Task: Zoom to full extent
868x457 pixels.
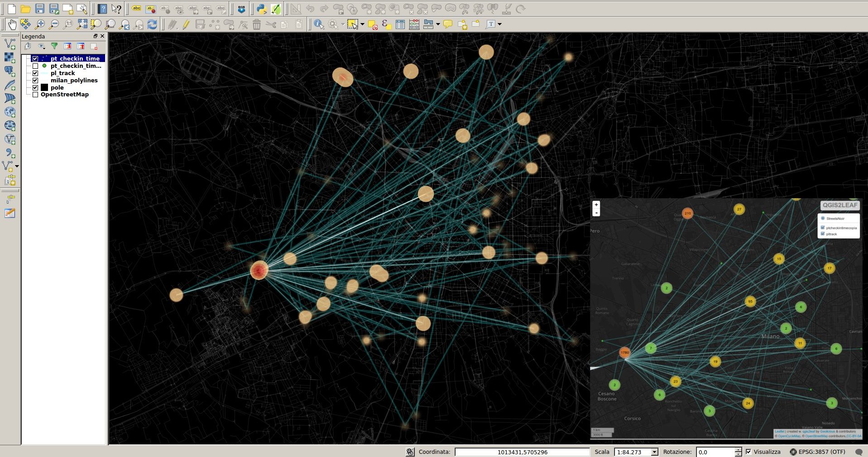Action: [82, 24]
